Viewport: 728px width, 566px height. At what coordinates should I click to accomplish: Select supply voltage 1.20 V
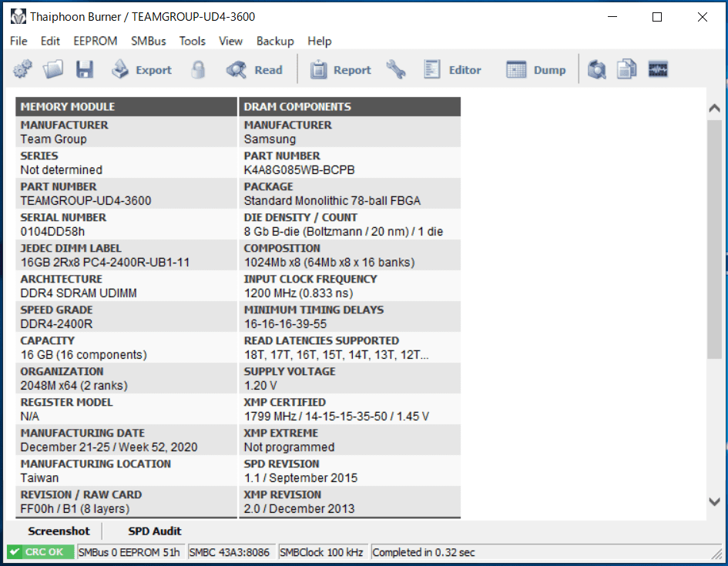click(260, 386)
